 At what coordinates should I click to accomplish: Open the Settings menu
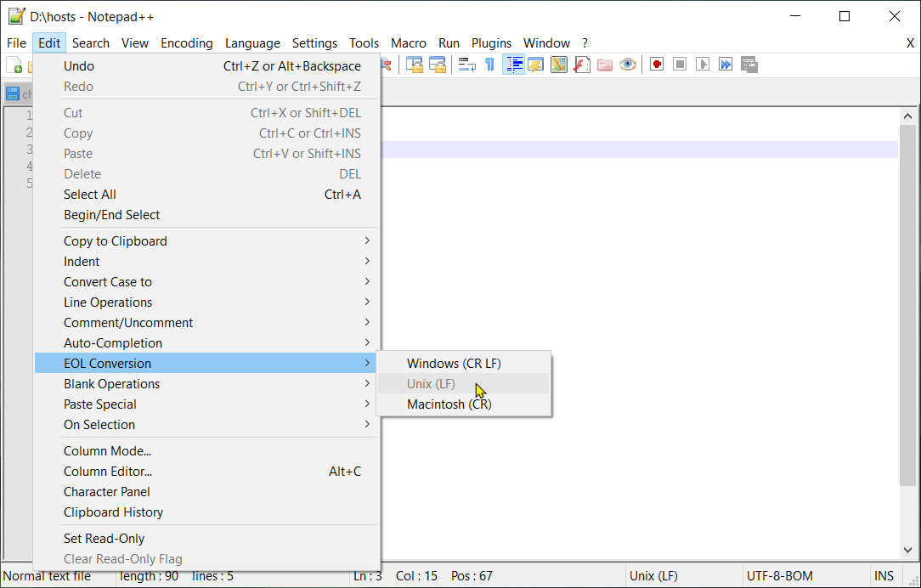(315, 42)
